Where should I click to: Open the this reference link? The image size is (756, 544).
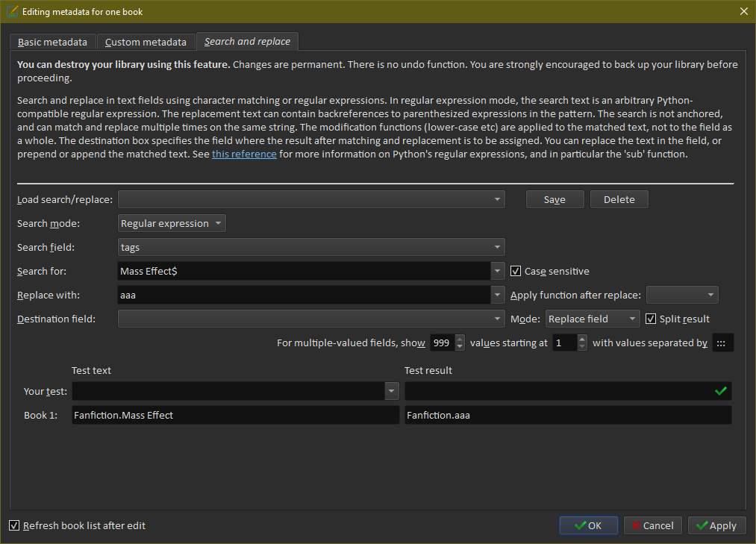click(244, 154)
